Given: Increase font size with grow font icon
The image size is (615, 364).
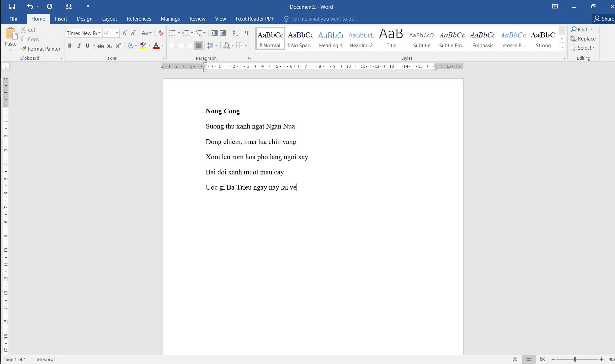Looking at the screenshot, I should click(x=124, y=33).
